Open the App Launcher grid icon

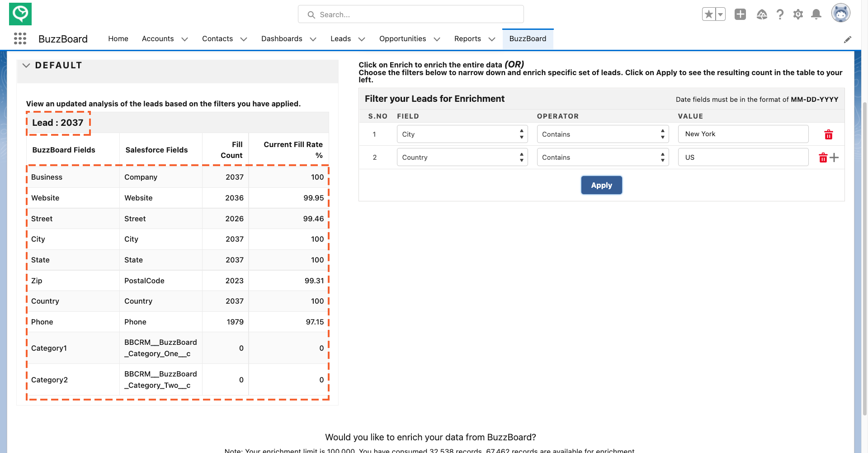[x=20, y=38]
